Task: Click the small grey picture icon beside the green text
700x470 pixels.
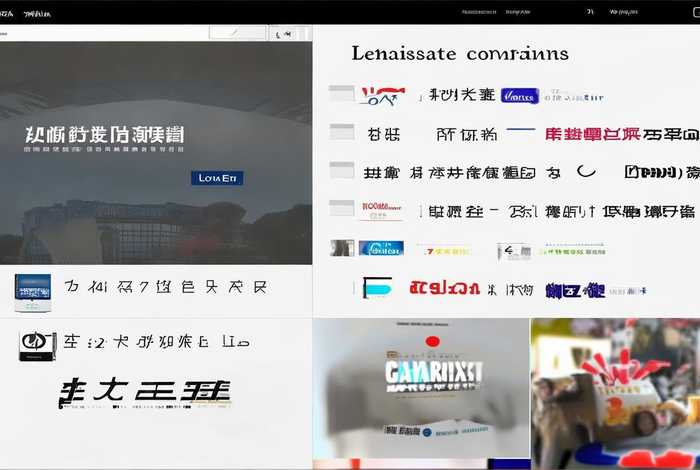Action: click(x=514, y=251)
